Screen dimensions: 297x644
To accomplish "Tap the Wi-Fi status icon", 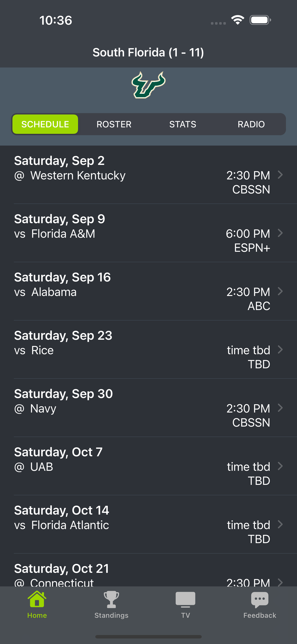I will pyautogui.click(x=238, y=20).
